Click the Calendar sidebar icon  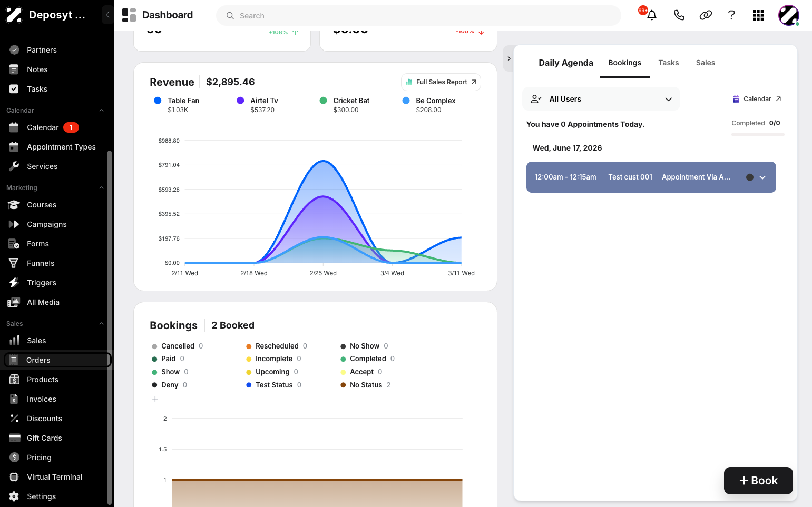pos(14,127)
